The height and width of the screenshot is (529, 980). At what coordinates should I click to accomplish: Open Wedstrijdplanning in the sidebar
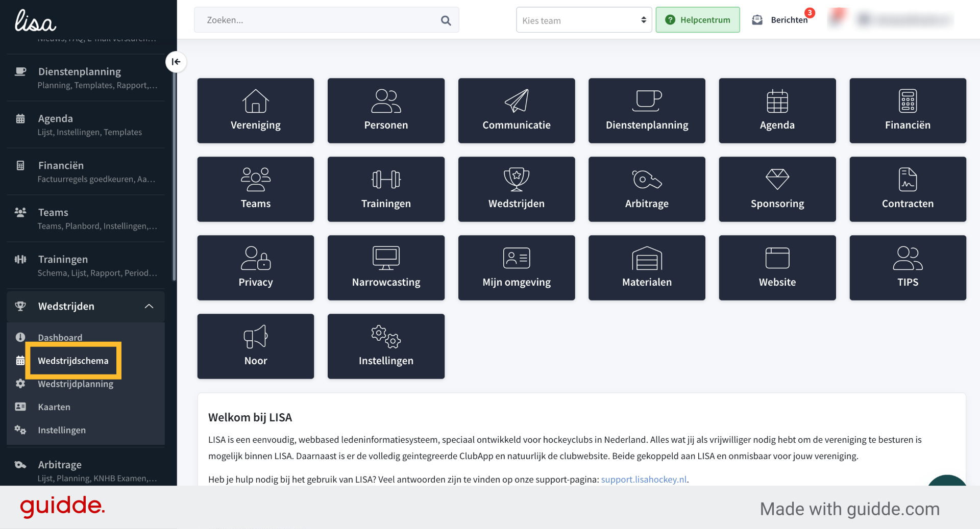click(x=76, y=384)
